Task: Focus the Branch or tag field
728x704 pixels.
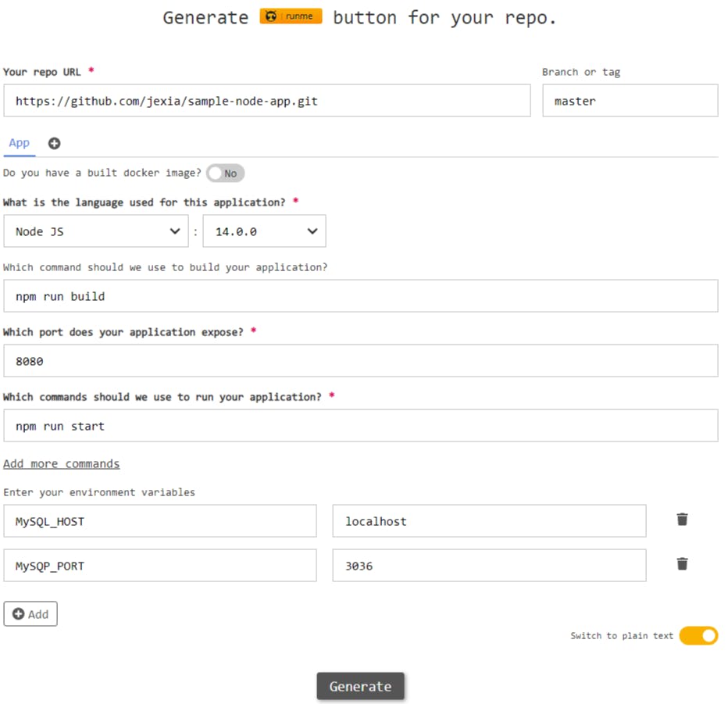Action: (x=630, y=101)
